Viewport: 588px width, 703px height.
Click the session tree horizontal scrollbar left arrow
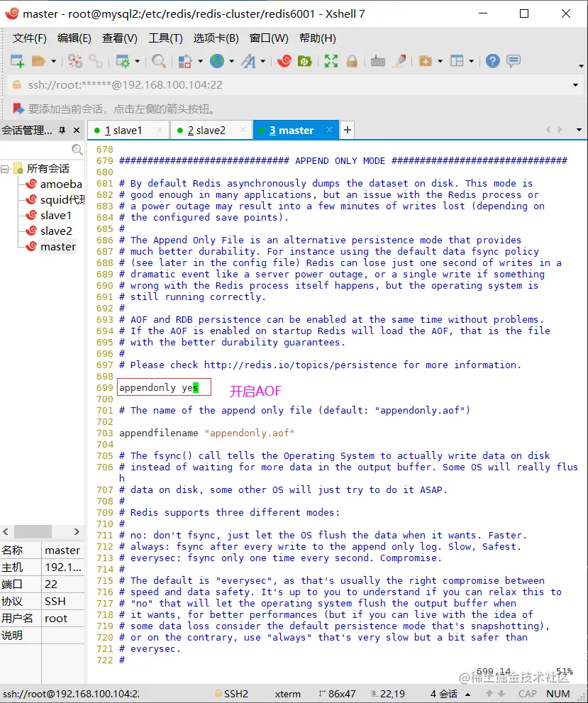(6, 531)
